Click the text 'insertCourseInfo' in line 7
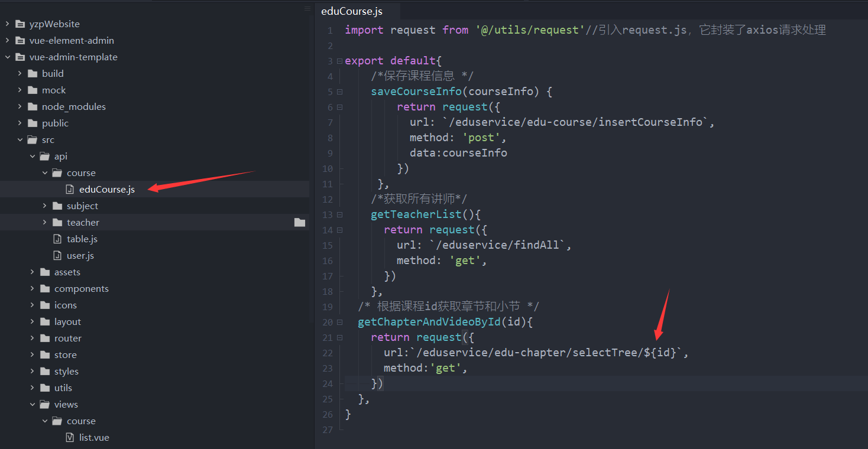 click(650, 122)
